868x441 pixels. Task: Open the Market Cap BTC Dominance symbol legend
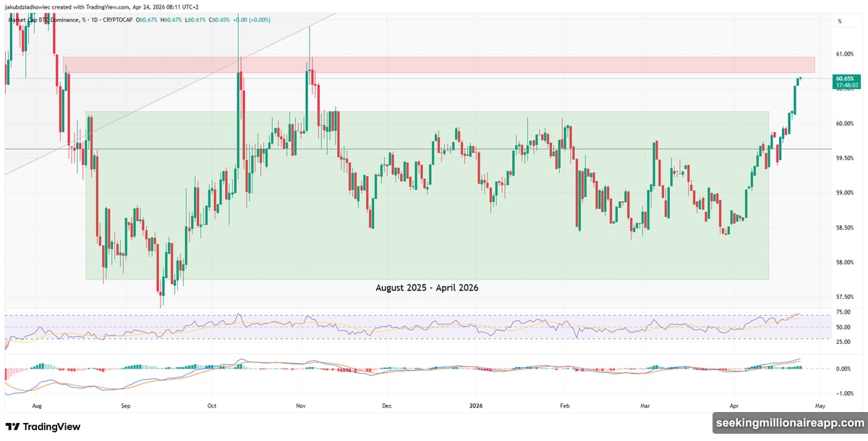(47, 20)
